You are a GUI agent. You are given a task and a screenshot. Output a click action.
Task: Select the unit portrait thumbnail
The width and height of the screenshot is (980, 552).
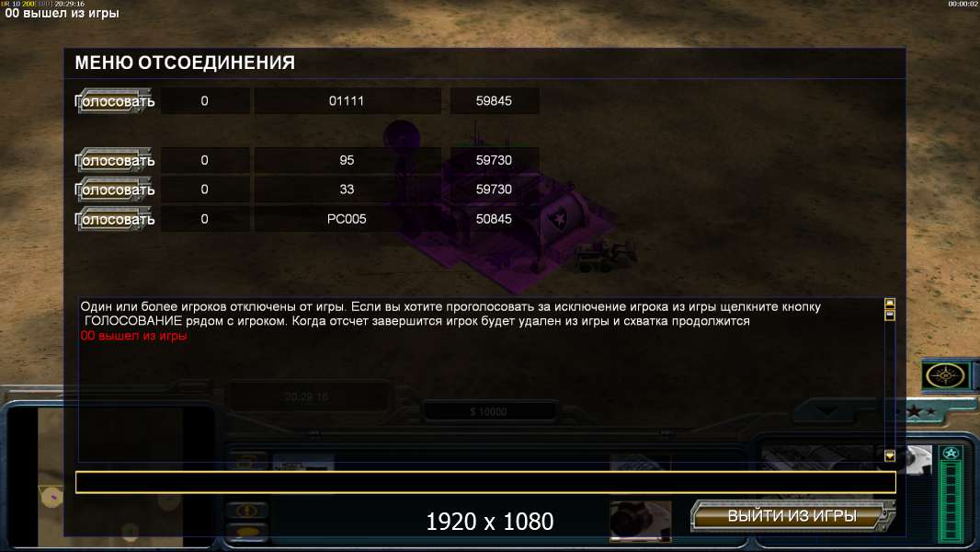click(x=641, y=520)
